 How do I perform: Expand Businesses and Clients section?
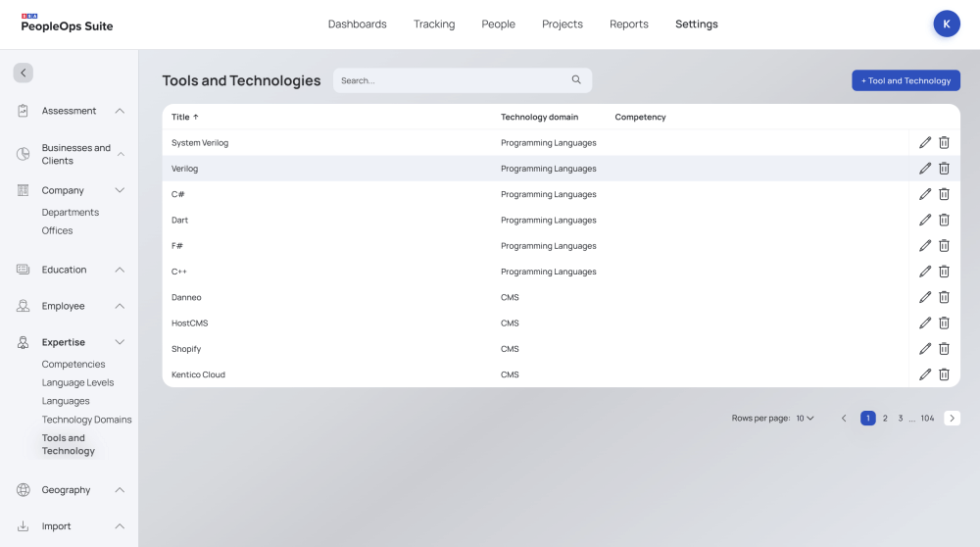click(121, 154)
